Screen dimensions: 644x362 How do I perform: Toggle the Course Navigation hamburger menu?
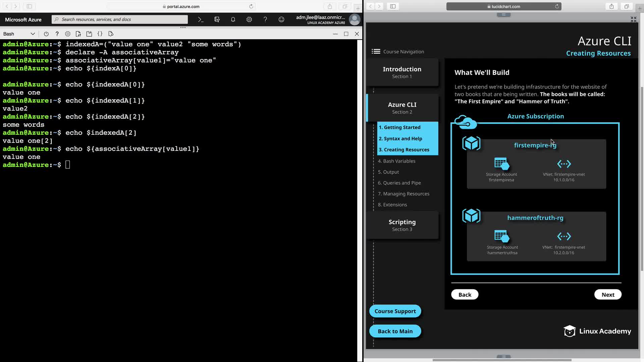[x=376, y=51]
